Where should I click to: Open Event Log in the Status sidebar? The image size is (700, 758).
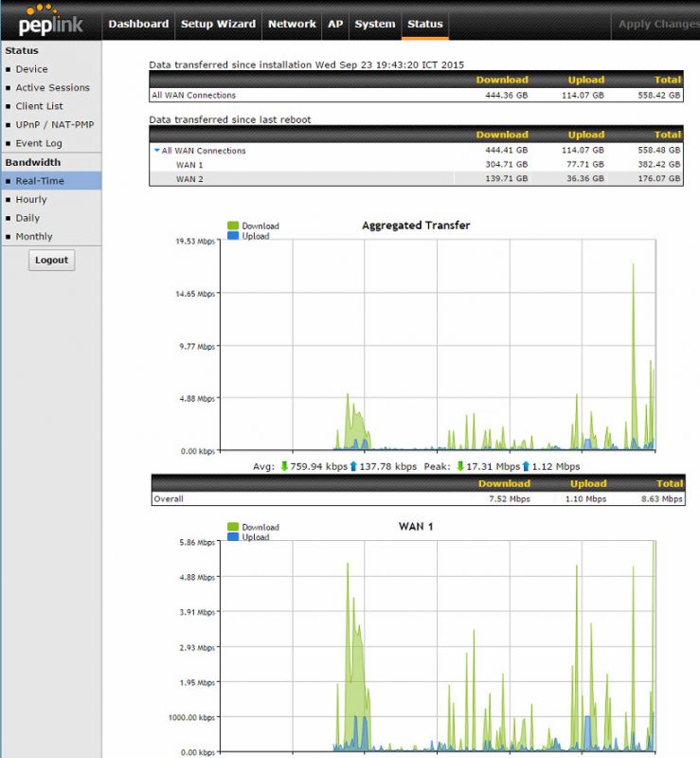(39, 143)
